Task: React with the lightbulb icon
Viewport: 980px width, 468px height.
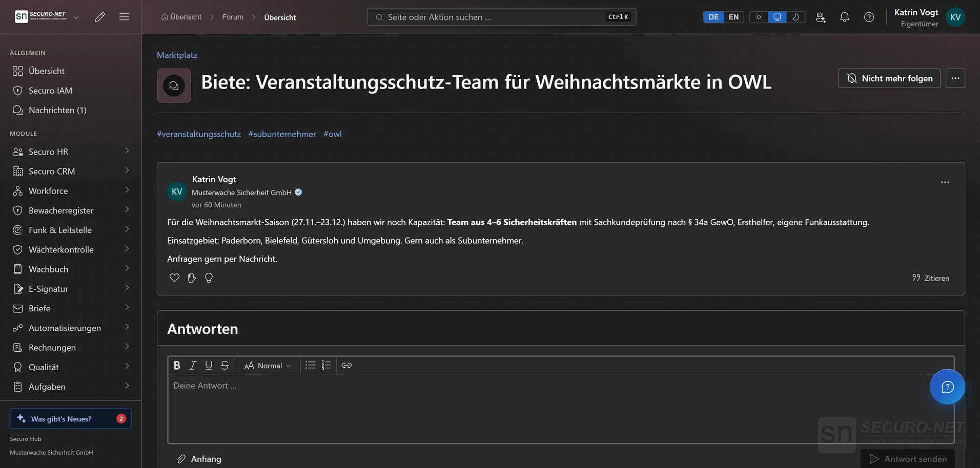Action: (209, 278)
